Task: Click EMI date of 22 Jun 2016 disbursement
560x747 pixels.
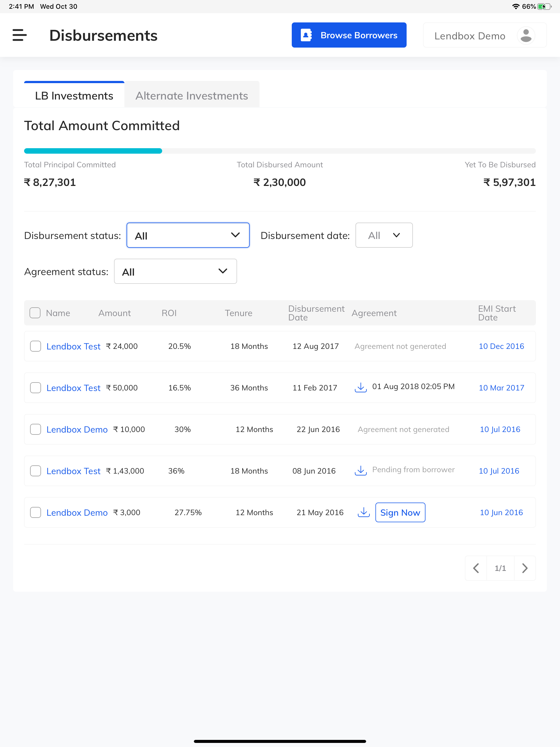Action: click(500, 429)
